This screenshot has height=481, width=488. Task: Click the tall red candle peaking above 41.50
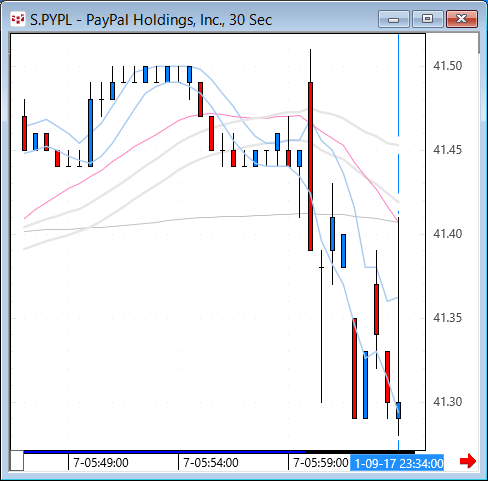pyautogui.click(x=310, y=166)
